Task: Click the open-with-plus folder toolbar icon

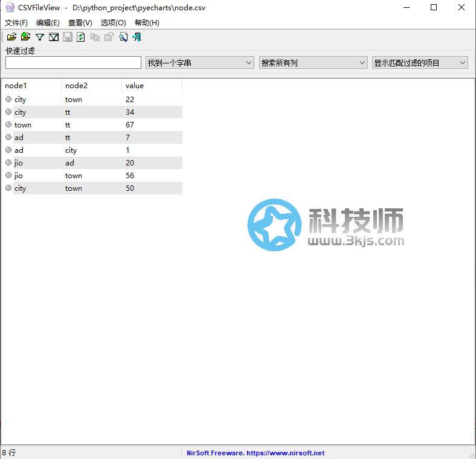Action: click(x=25, y=37)
